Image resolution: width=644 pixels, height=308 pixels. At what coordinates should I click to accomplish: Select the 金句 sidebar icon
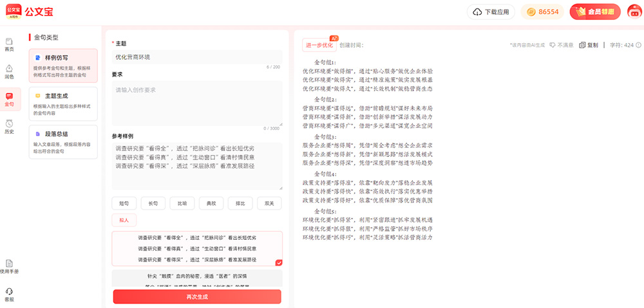click(x=9, y=99)
